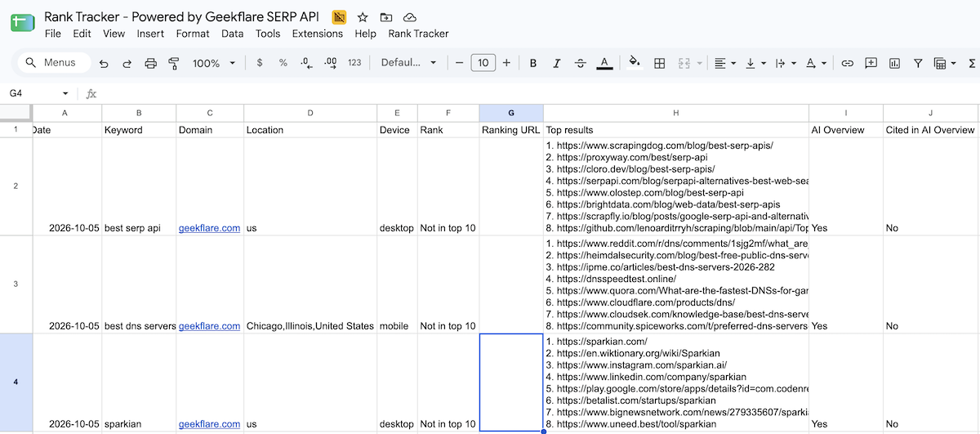Open geekflare.com link in best serp api row
This screenshot has width=980, height=434.
[209, 228]
